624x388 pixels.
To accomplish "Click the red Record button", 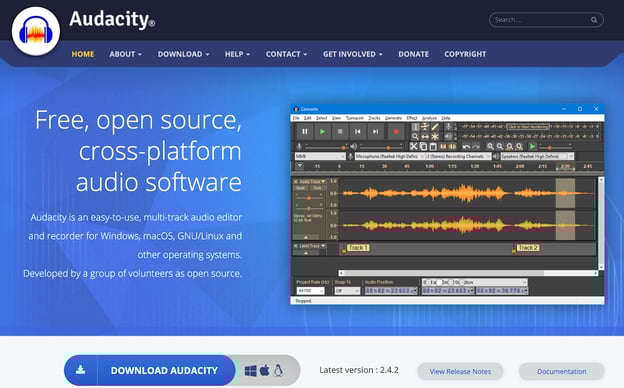I will point(396,132).
